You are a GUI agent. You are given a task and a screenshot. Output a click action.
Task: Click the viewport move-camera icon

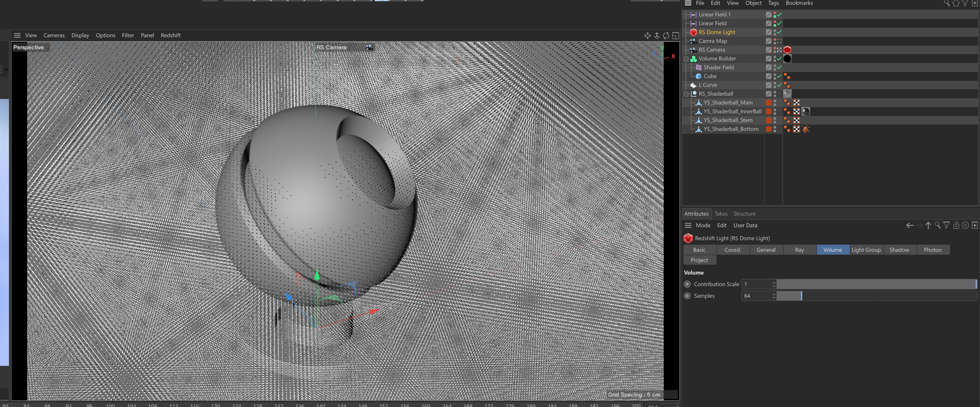(647, 35)
